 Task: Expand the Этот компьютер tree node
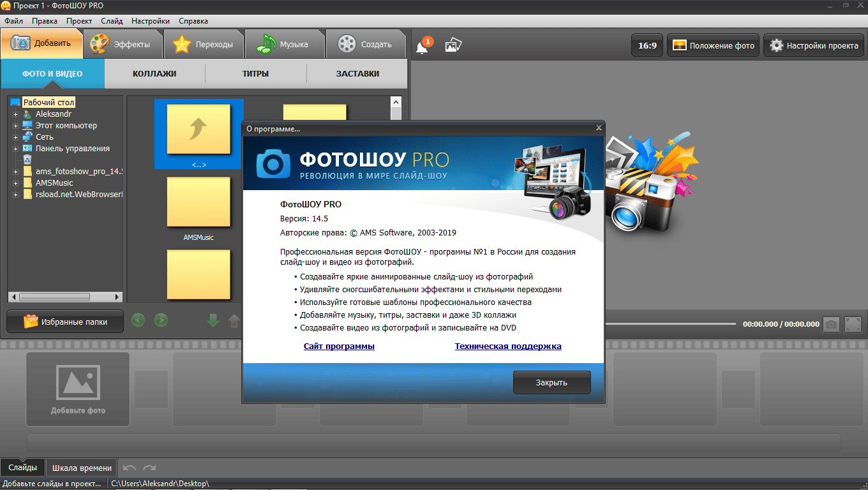tap(16, 126)
